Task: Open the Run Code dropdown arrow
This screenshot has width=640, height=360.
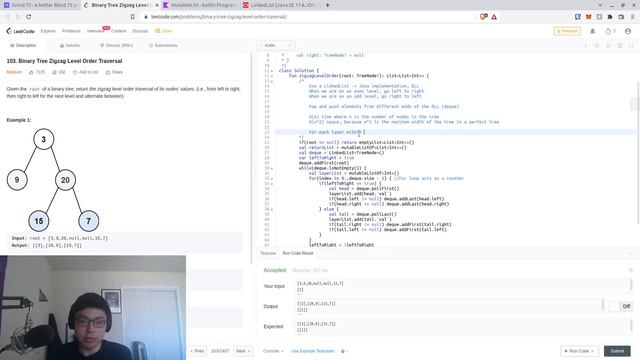Action: [592, 351]
